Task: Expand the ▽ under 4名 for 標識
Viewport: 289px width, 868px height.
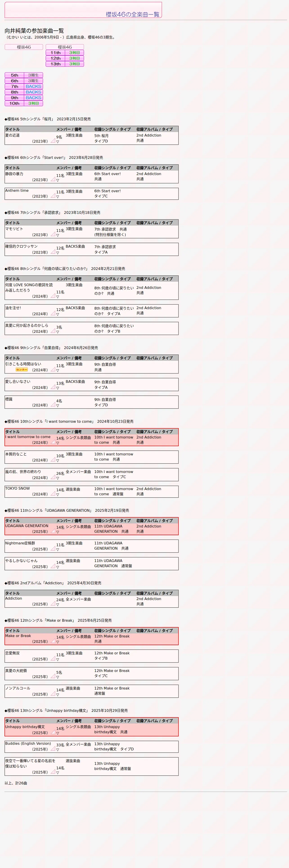Action: point(58,406)
